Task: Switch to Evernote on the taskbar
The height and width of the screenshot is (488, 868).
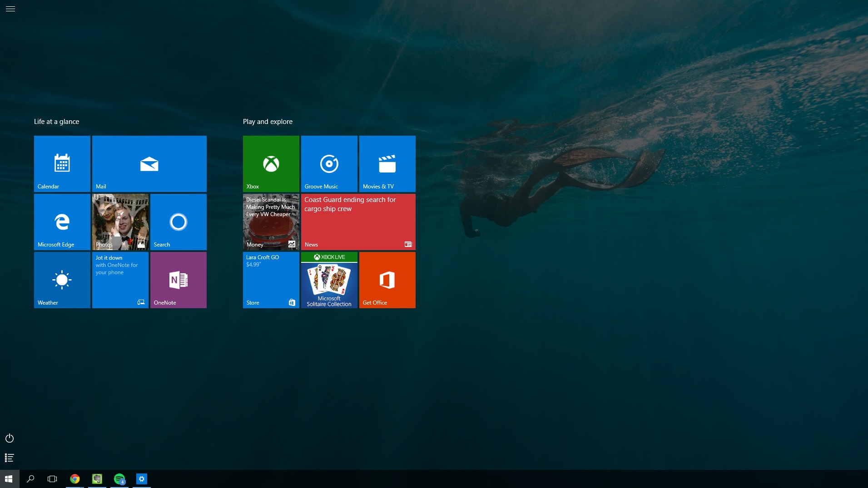Action: pos(97,479)
